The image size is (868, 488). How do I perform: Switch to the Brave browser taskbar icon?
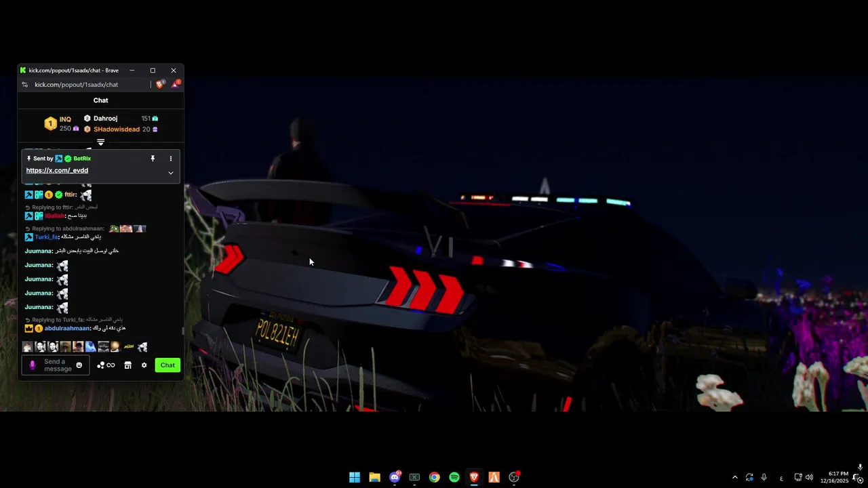[x=474, y=477]
